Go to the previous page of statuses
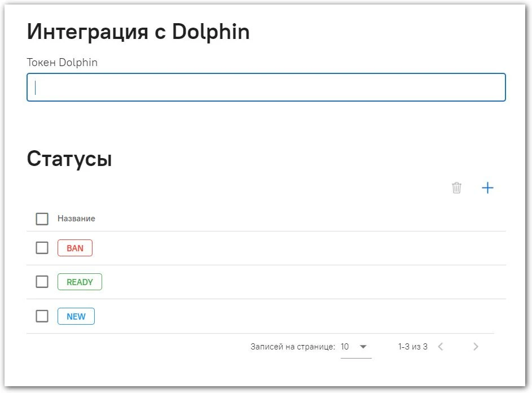This screenshot has width=532, height=393. pos(441,347)
